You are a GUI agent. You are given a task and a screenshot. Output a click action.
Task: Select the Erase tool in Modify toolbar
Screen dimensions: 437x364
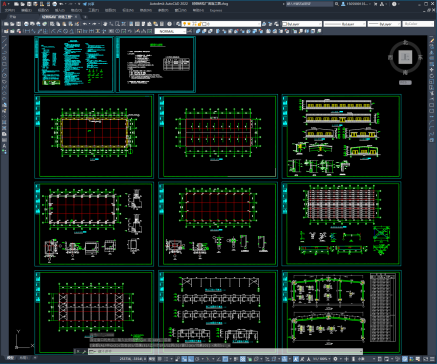[432, 40]
